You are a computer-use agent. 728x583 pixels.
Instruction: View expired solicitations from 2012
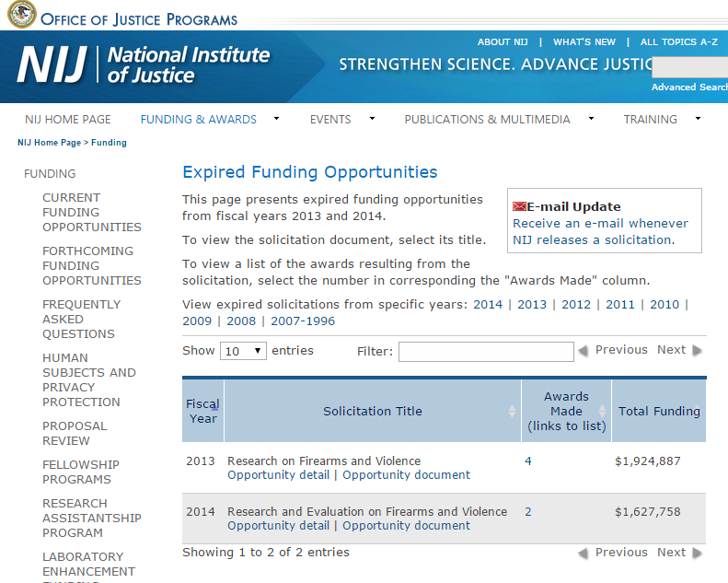[x=575, y=305]
